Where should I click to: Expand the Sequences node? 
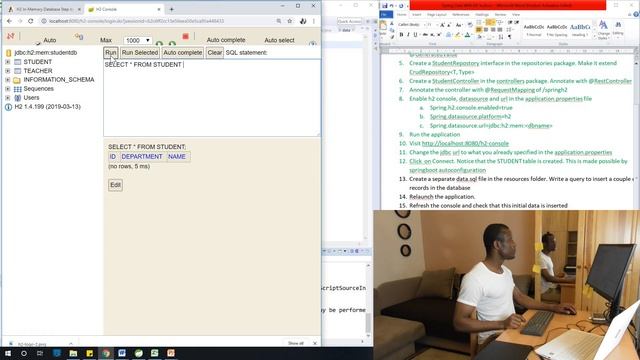point(8,89)
